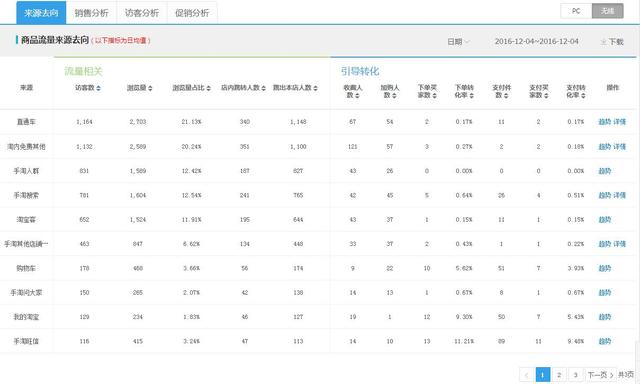Go to page 2 in pagination
640x384 pixels.
(559, 375)
